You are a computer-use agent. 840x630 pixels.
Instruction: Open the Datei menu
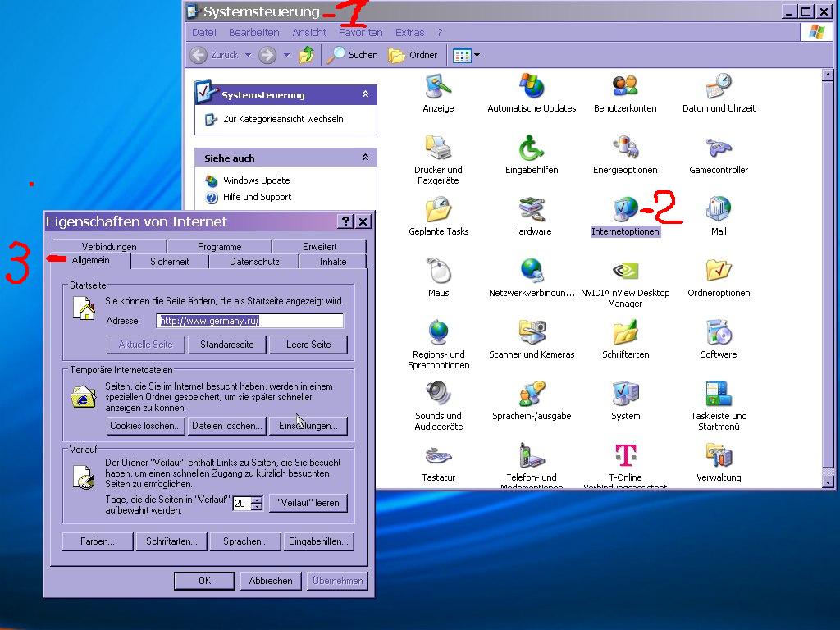click(204, 33)
